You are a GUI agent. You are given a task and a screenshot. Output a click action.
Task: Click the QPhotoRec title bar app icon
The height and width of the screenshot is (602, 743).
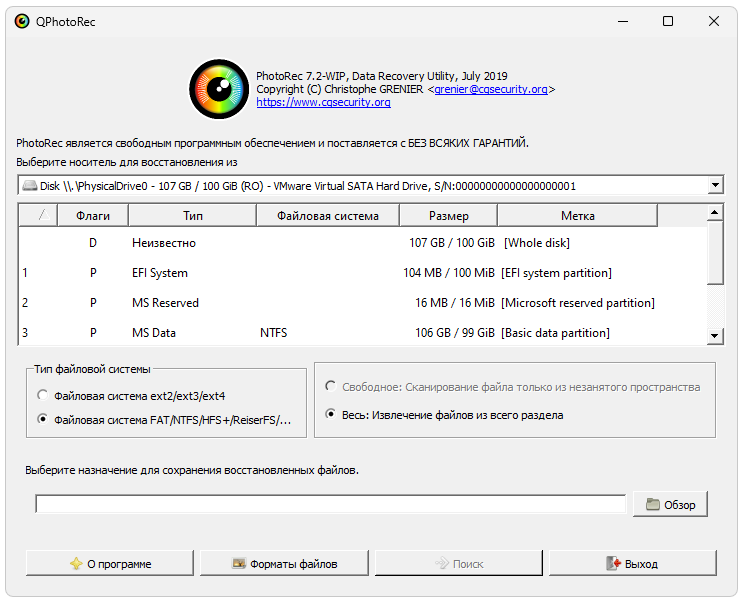(x=22, y=21)
